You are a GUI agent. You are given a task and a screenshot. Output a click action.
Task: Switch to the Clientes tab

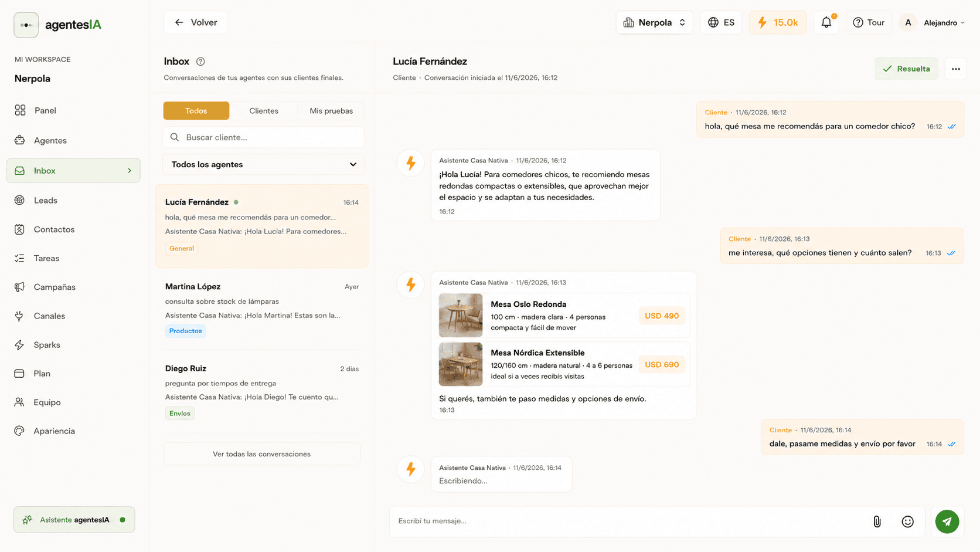click(264, 111)
